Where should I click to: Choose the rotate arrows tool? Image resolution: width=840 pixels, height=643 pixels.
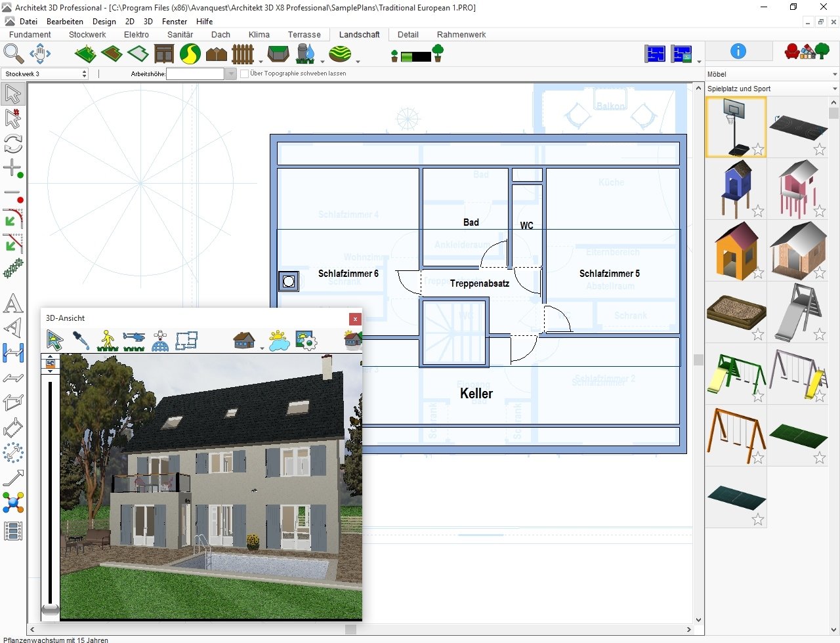12,143
